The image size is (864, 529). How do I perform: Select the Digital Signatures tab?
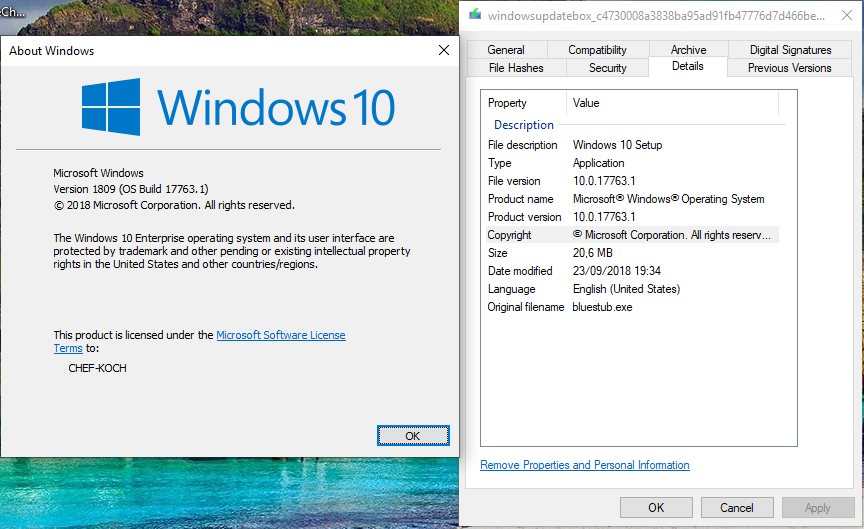(x=790, y=50)
